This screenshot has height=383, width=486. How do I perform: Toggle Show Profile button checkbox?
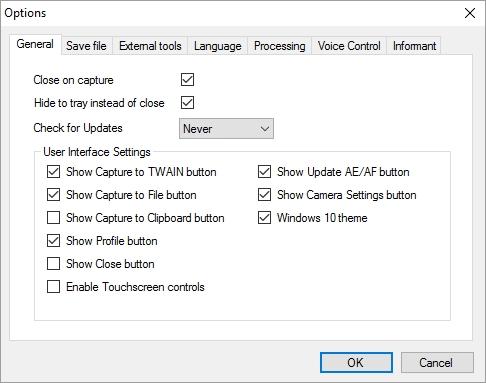tap(53, 241)
